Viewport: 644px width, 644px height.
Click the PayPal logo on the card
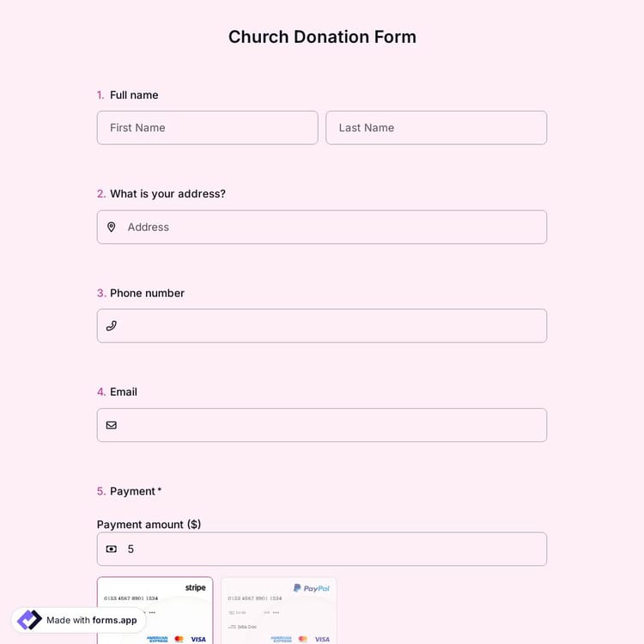coord(312,588)
